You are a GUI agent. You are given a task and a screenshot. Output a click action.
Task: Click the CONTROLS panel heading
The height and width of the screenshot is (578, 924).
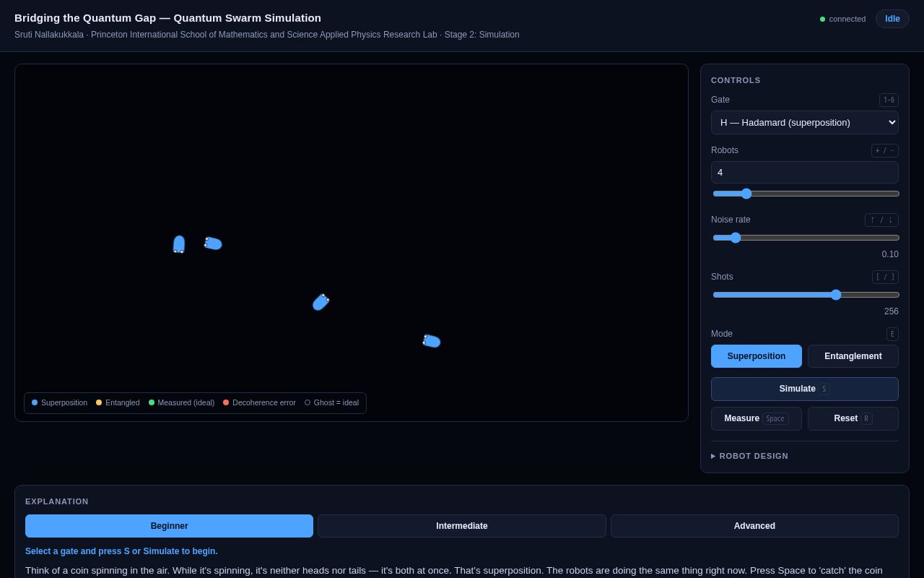click(736, 80)
